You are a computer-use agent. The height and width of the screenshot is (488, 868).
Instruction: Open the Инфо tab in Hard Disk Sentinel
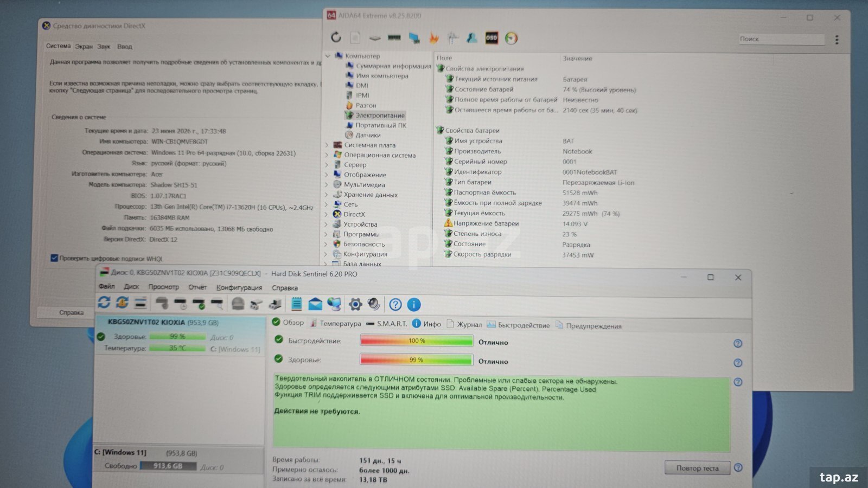pos(426,324)
